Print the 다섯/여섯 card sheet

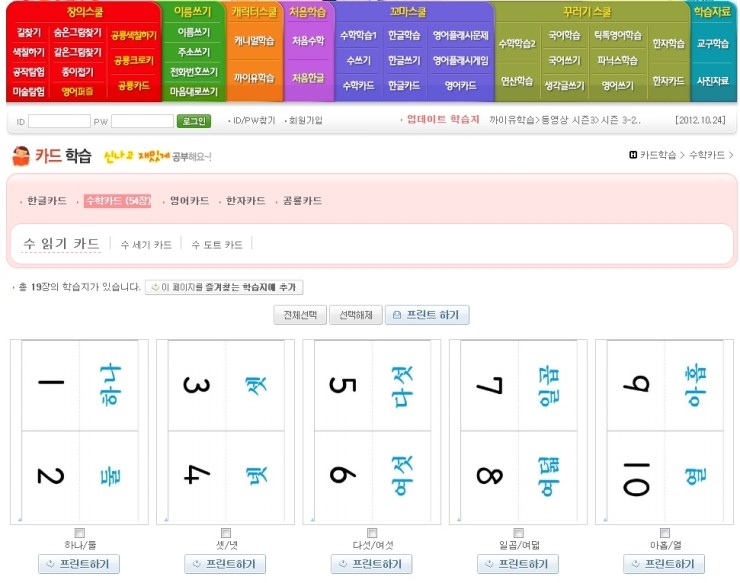pos(371,565)
